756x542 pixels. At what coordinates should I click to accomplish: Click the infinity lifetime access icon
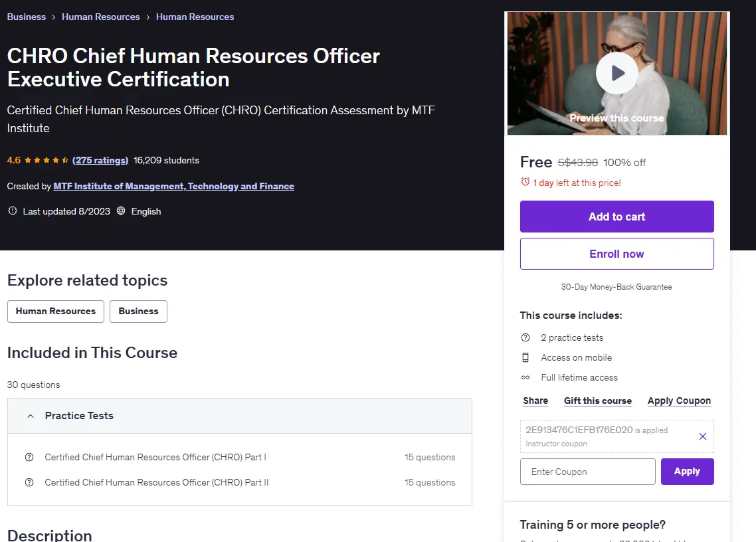(525, 377)
